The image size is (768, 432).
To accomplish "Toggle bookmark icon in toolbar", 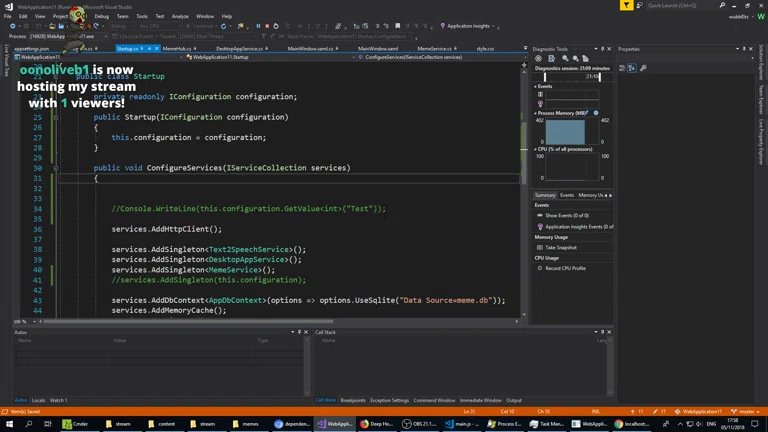I will [x=398, y=26].
